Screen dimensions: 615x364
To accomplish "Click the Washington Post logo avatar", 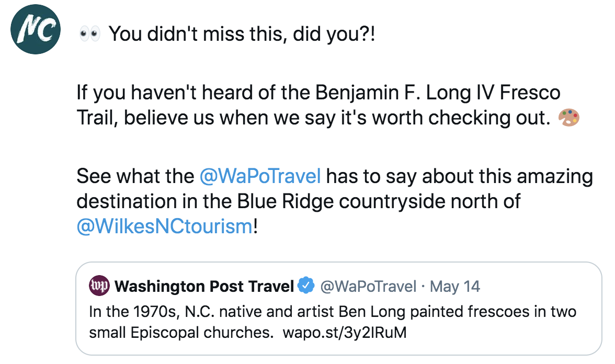I will [99, 286].
